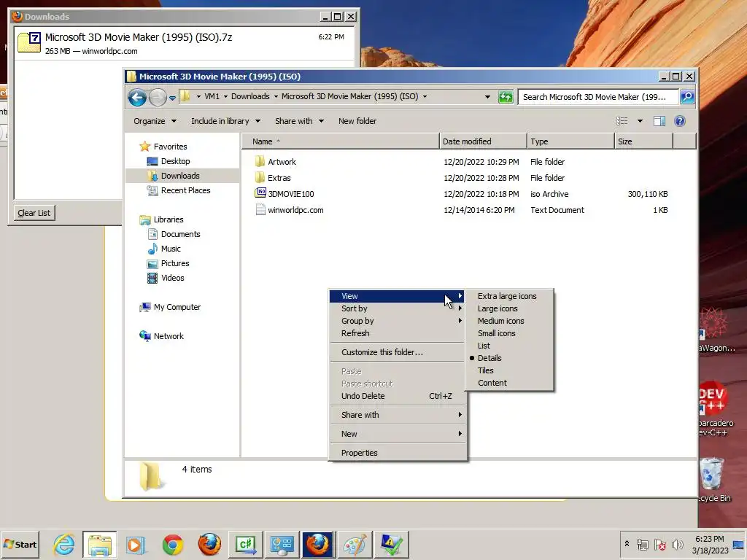Open the Group by submenu

[398, 321]
